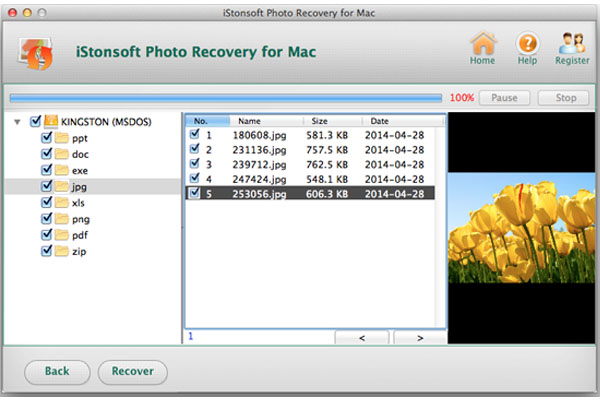Select the jpg tree item label
This screenshot has height=403, width=600.
[x=79, y=187]
